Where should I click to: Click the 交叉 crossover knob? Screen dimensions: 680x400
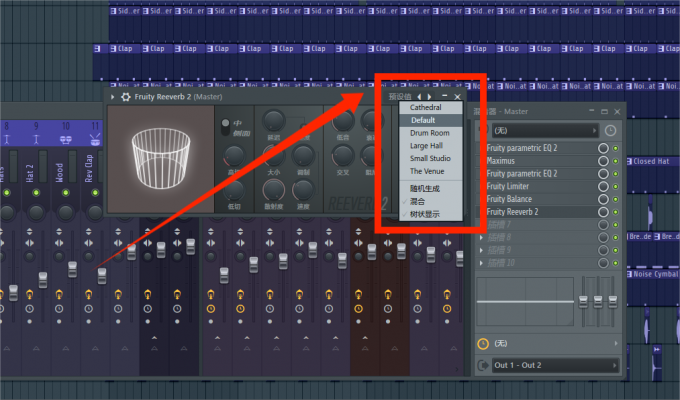(343, 156)
